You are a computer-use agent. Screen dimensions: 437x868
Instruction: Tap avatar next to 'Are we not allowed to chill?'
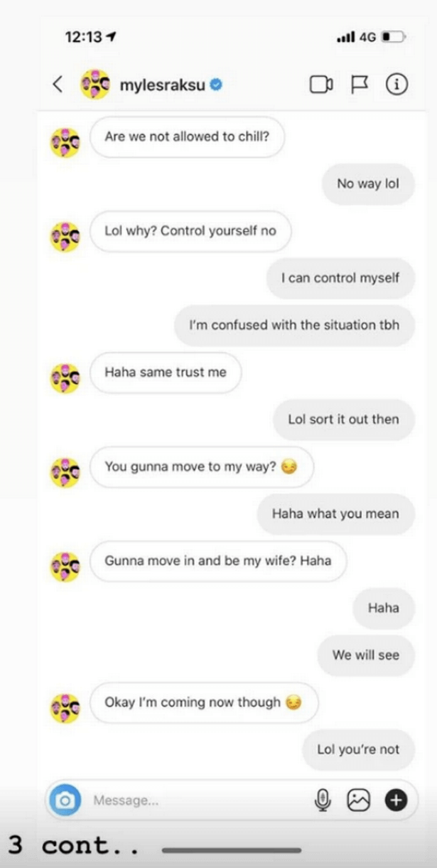point(65,142)
